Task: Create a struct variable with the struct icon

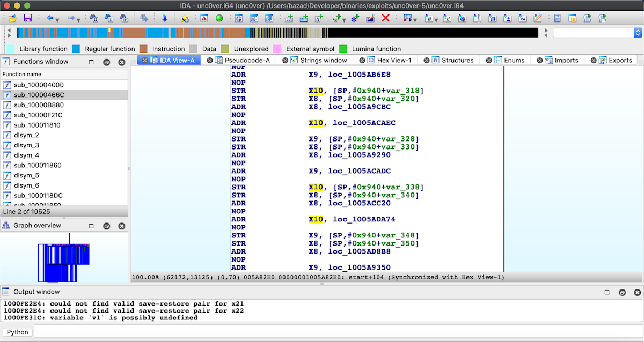Action: 354,17
